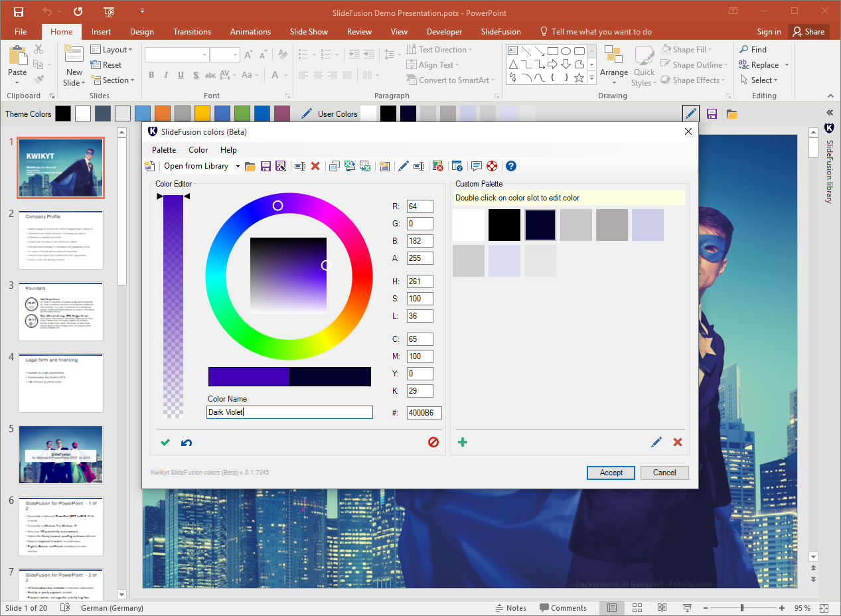Expand the Open from Library dropdown
This screenshot has height=616, width=841.
(x=238, y=166)
